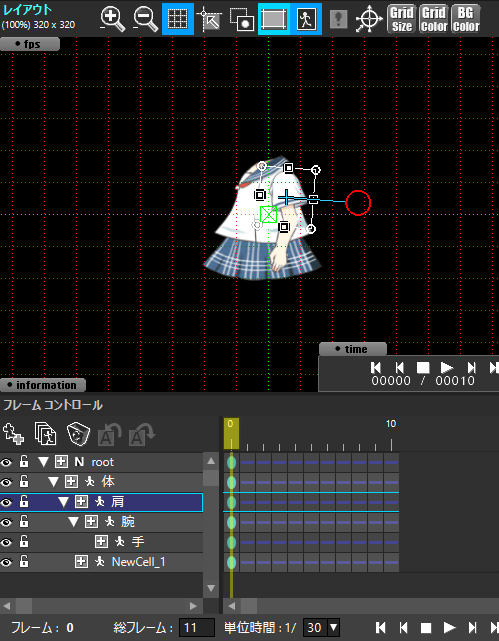
Task: Select the NewCell_1 part name
Action: tap(139, 562)
